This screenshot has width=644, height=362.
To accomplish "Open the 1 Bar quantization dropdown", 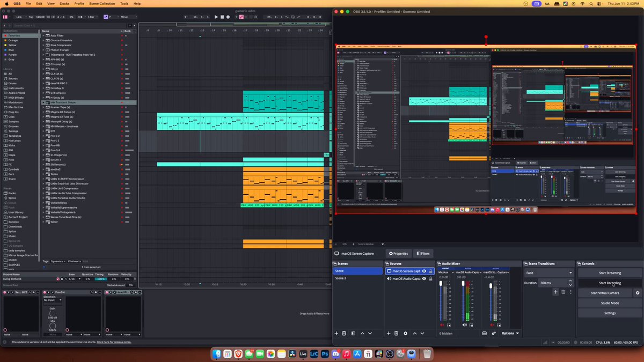I will (x=93, y=17).
